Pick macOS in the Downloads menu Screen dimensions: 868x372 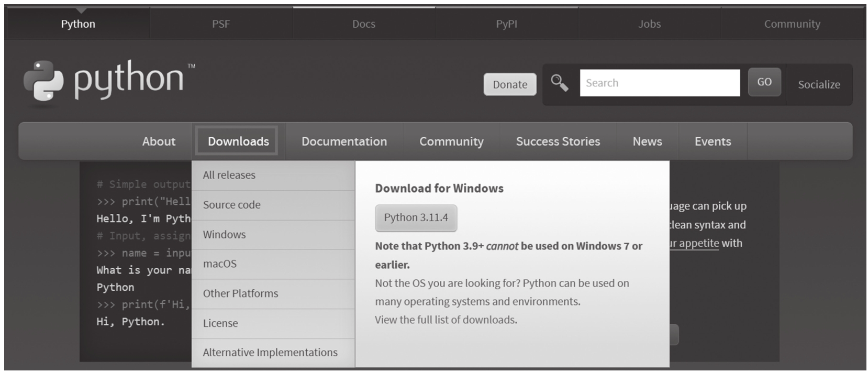click(220, 264)
